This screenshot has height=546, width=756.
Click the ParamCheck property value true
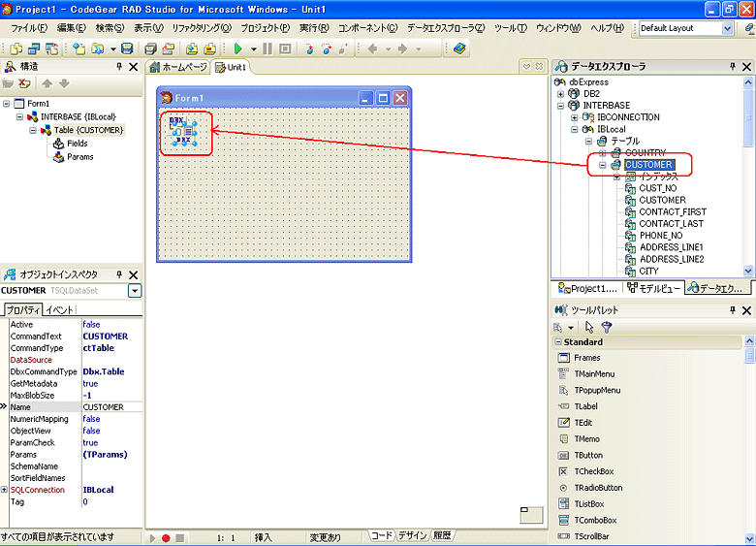click(x=90, y=443)
